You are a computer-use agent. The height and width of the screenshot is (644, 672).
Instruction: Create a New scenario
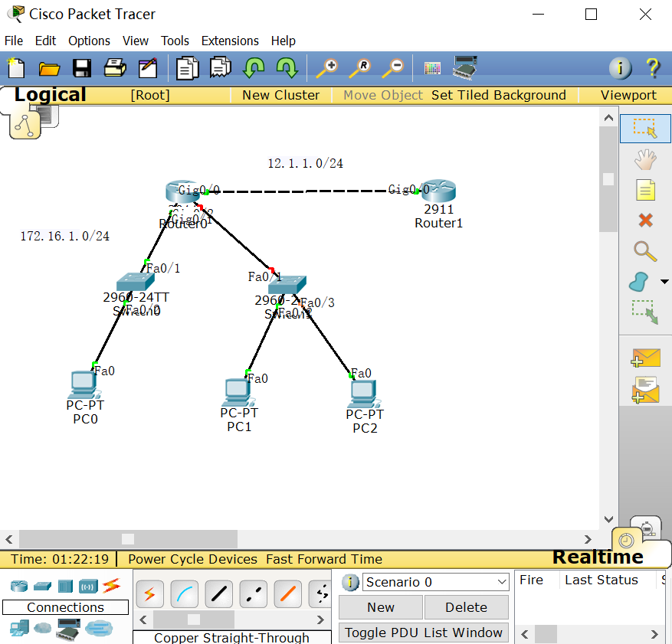point(381,607)
